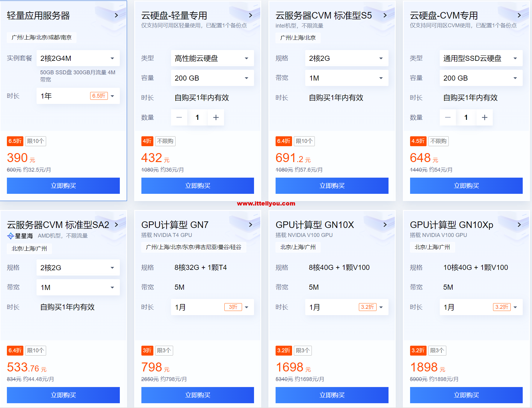Open 云服务器CVM 标准型SA2 chevron arrow
This screenshot has width=532, height=408.
pyautogui.click(x=117, y=225)
